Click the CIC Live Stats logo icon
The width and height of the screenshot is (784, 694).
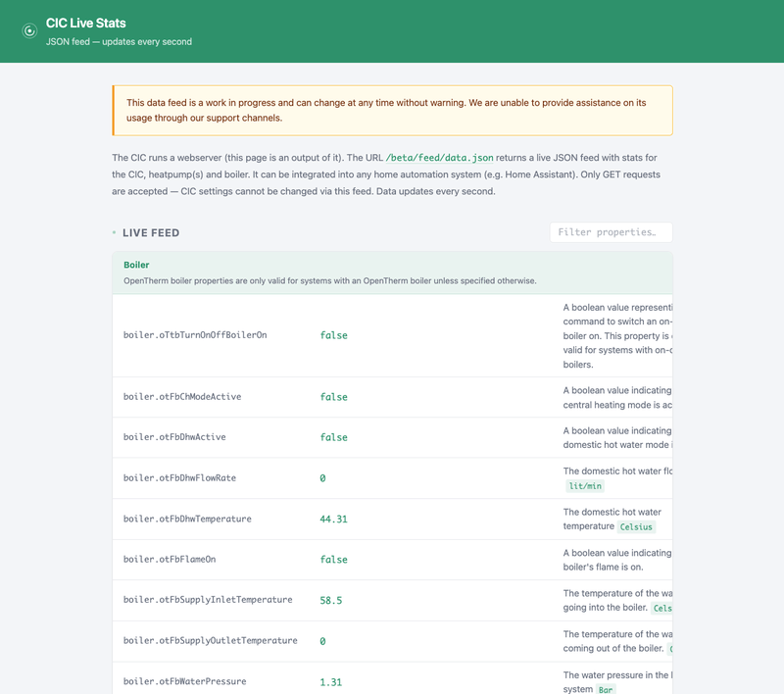(x=29, y=31)
